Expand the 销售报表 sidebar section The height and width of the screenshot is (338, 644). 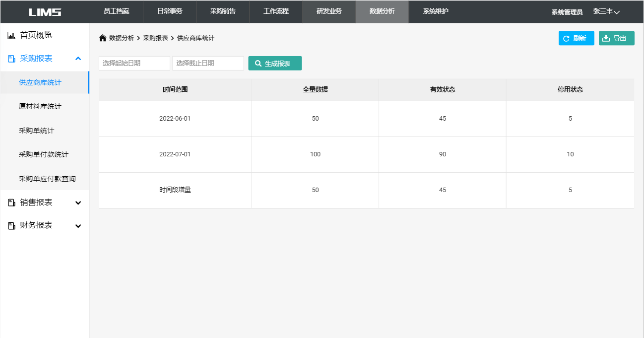tap(78, 203)
